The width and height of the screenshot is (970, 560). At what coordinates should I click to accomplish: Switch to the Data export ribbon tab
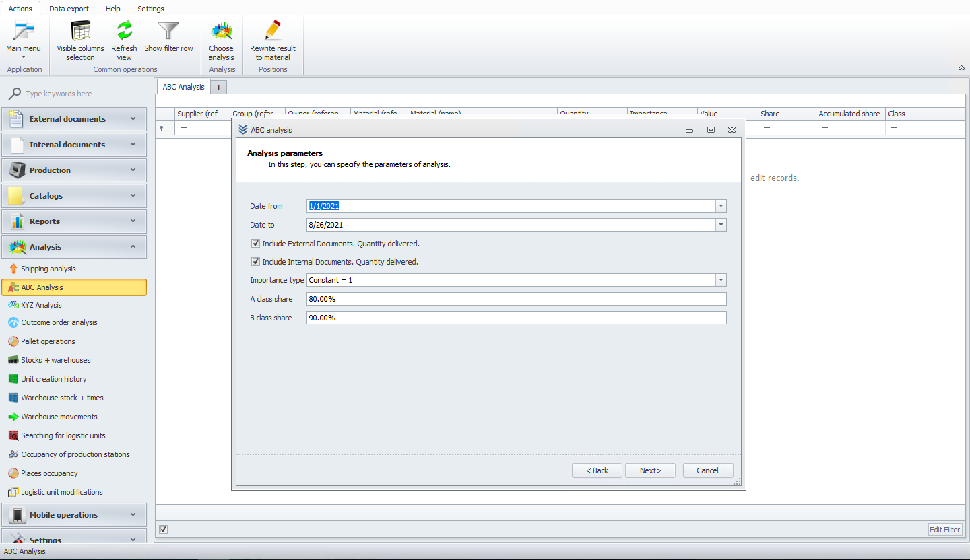69,9
